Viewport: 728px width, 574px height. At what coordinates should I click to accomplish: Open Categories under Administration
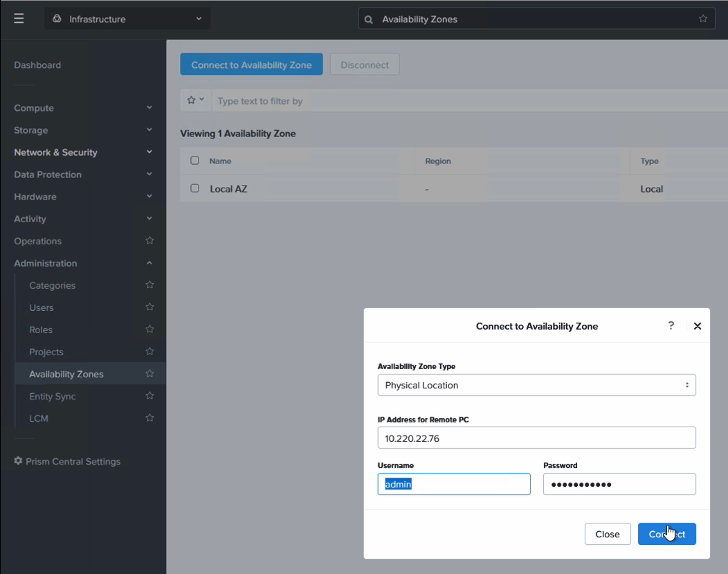tap(52, 285)
